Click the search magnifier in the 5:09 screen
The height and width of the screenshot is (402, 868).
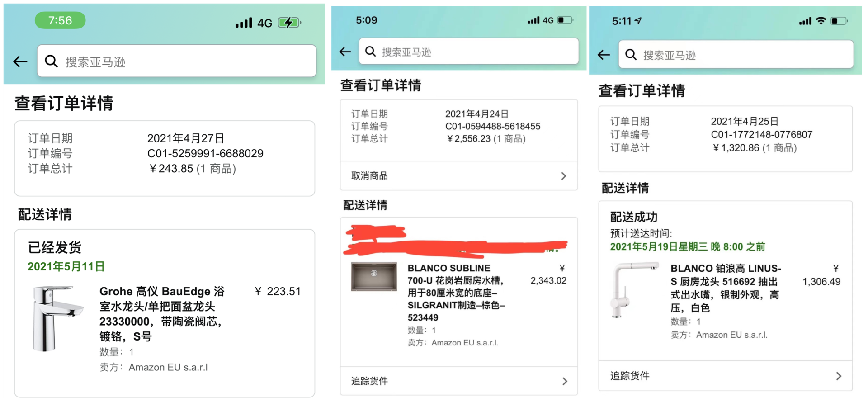pos(371,51)
